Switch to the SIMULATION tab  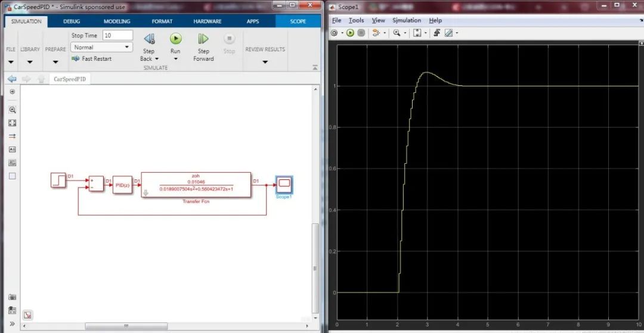tap(26, 21)
